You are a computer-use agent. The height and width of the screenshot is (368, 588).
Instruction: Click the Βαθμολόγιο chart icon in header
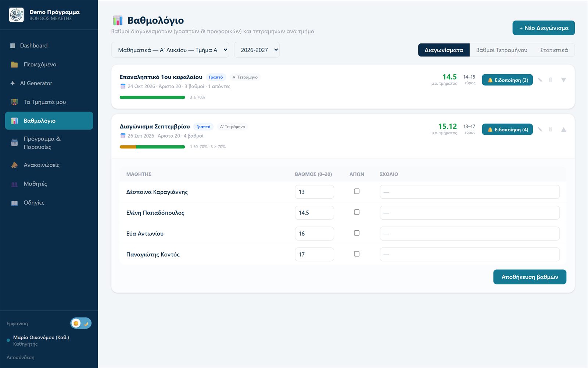click(118, 20)
